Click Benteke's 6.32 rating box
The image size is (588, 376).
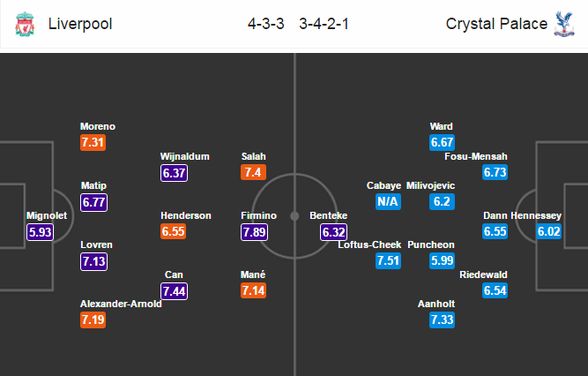334,232
